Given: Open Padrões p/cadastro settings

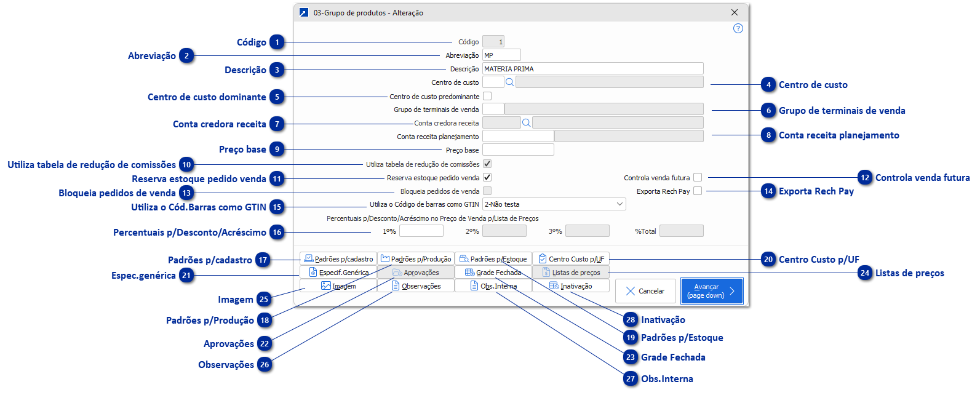Looking at the screenshot, I should click(338, 259).
